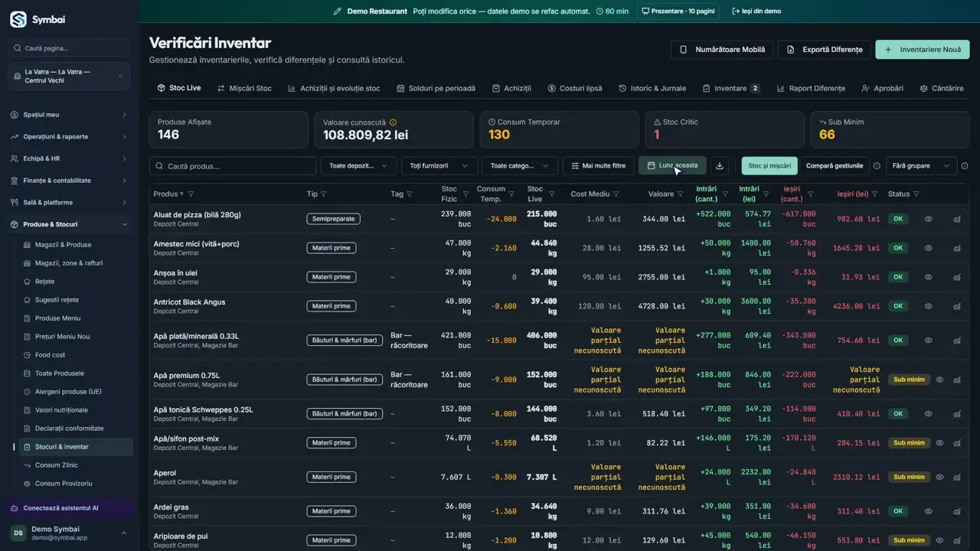980x551 pixels.
Task: Click info icon after Fără grupare dropdown
Action: coord(965,166)
